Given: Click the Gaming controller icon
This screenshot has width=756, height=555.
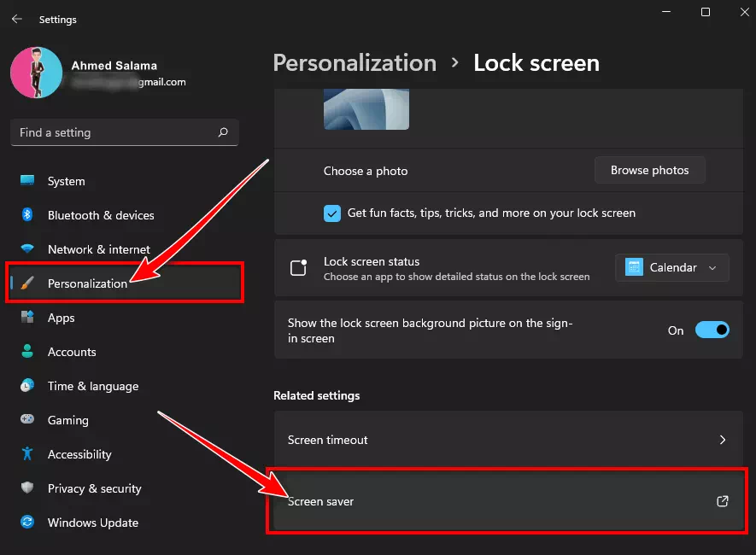Looking at the screenshot, I should pyautogui.click(x=27, y=419).
